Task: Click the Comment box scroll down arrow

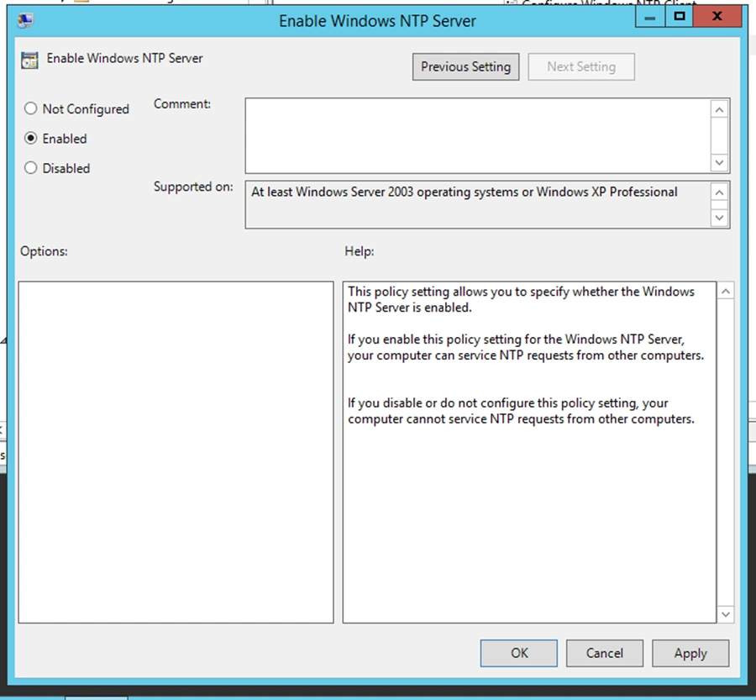Action: tap(719, 162)
